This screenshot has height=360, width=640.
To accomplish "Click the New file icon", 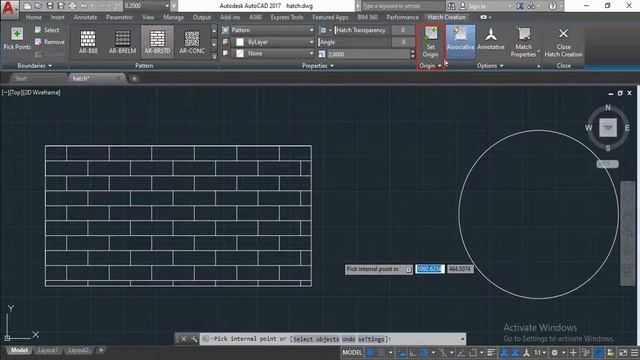I will pyautogui.click(x=27, y=6).
